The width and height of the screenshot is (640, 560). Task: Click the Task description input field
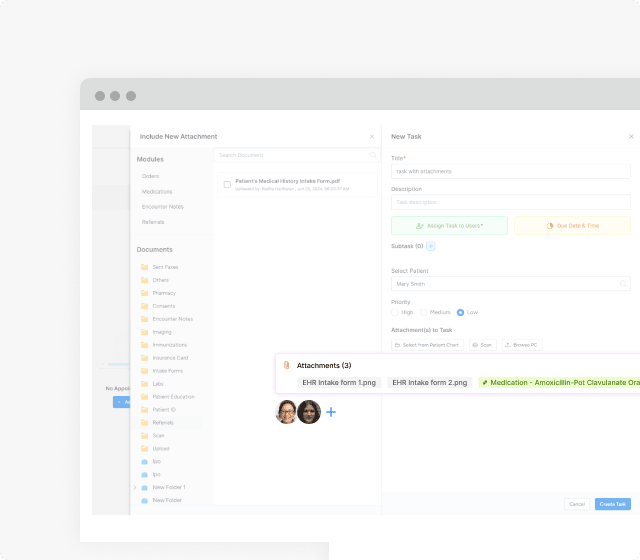pos(510,202)
